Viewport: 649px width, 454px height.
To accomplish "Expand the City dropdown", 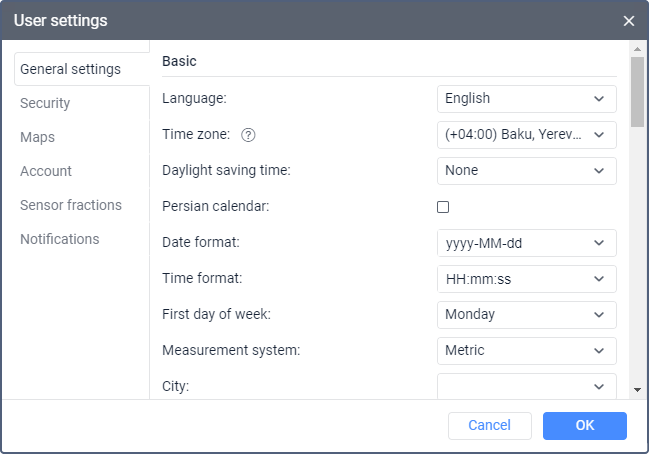I will coord(527,386).
